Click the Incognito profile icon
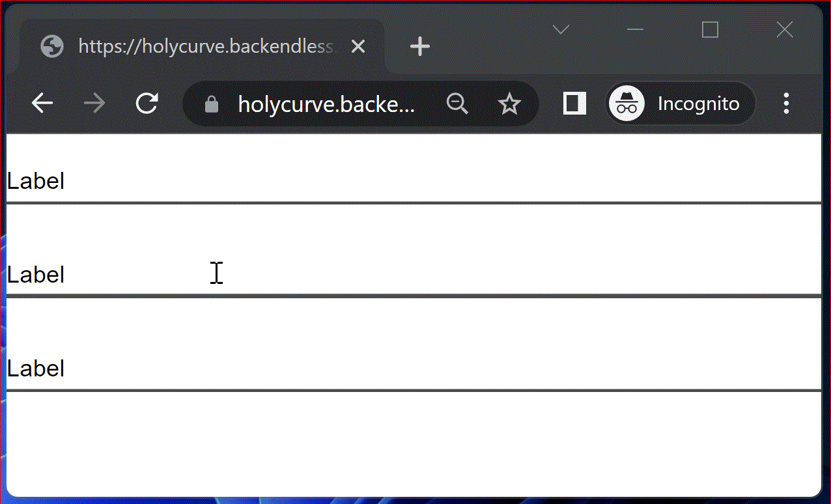831x504 pixels. (627, 103)
